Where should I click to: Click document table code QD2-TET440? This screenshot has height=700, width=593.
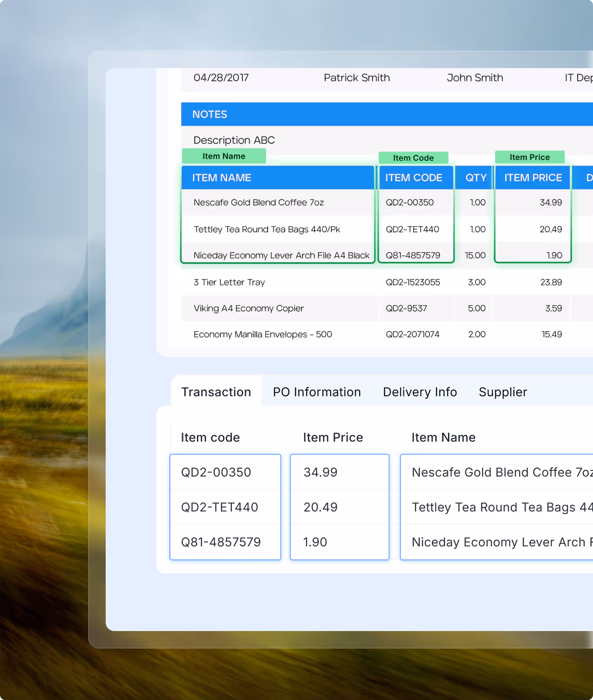(412, 229)
